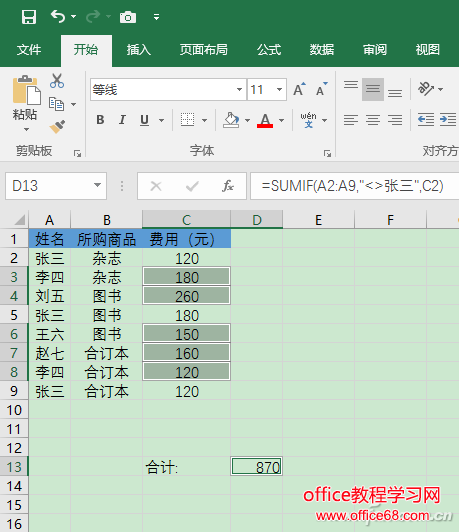This screenshot has width=459, height=532.
Task: Select cell D13 showing 870
Action: (x=256, y=467)
